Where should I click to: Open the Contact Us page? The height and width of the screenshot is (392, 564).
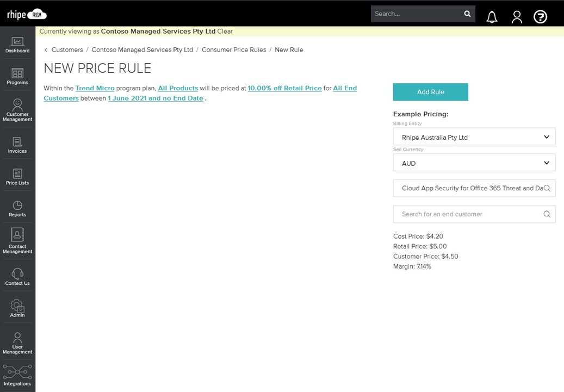[x=17, y=277]
